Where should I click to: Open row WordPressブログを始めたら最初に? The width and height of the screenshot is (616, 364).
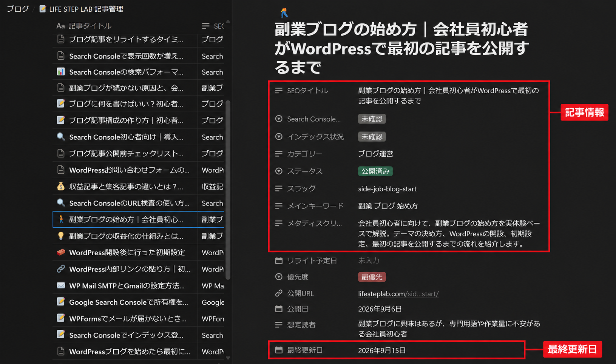(130, 352)
